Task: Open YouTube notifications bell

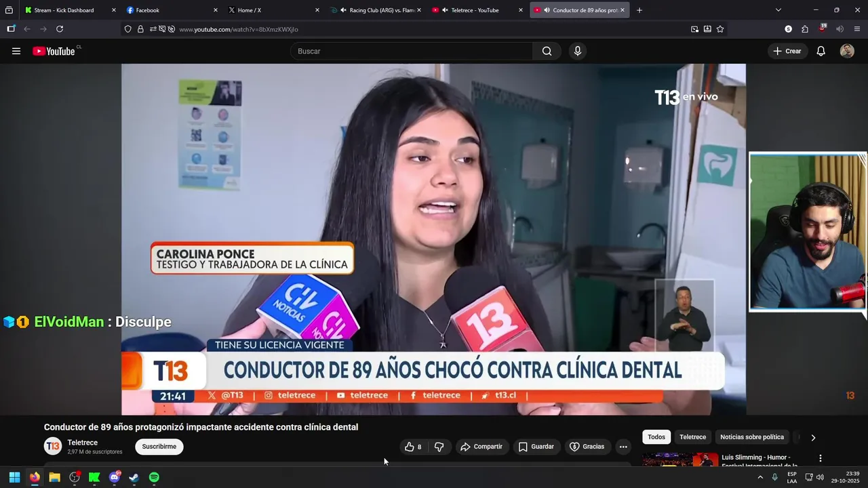Action: pos(821,51)
